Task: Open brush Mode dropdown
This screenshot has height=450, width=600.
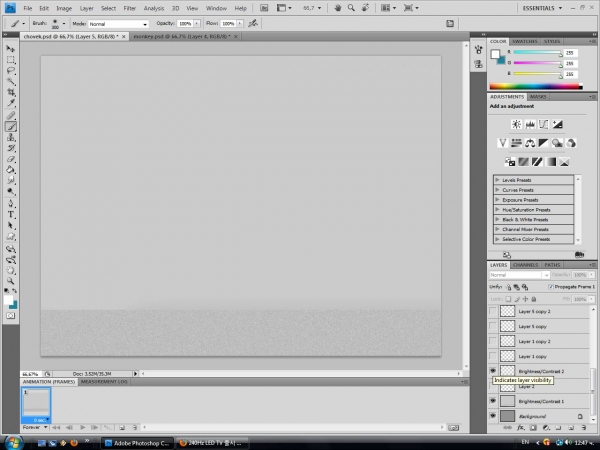Action: coord(118,24)
